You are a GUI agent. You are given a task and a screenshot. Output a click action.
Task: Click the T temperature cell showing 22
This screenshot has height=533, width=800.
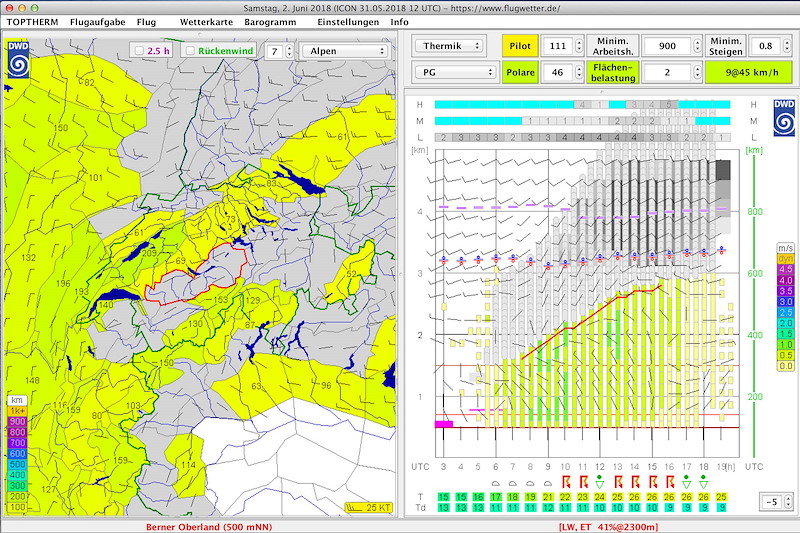pyautogui.click(x=565, y=497)
